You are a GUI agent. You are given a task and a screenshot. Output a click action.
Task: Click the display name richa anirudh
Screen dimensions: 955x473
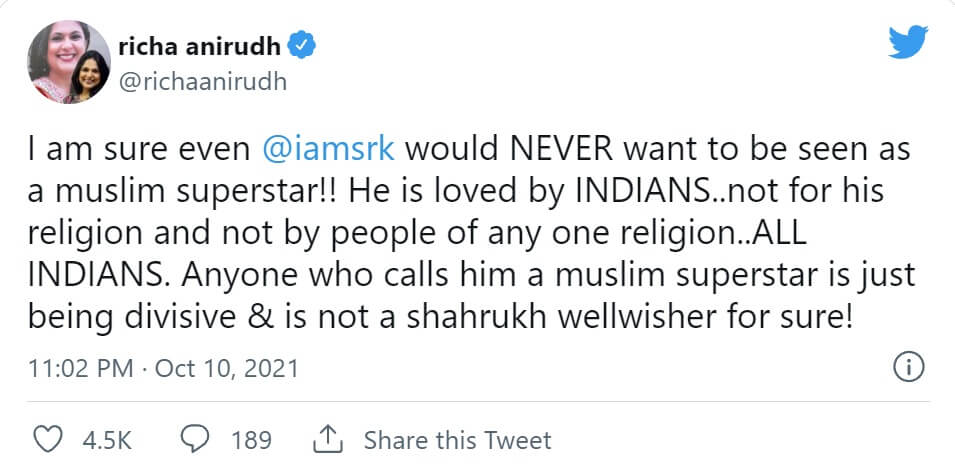[x=199, y=46]
